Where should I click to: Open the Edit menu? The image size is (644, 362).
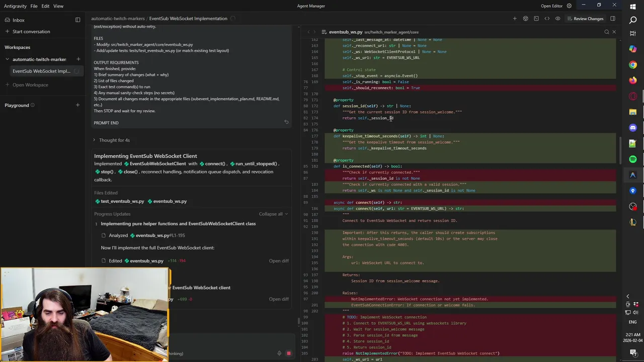[45, 6]
